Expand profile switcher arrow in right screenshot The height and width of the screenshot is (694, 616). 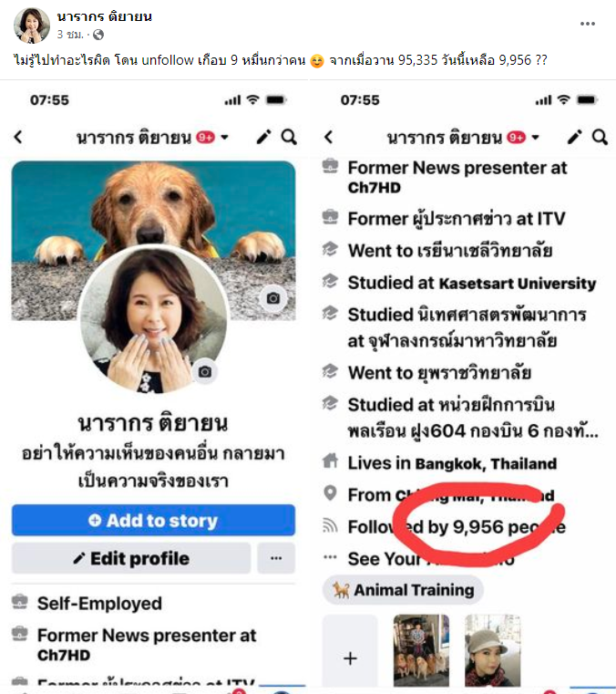(536, 138)
